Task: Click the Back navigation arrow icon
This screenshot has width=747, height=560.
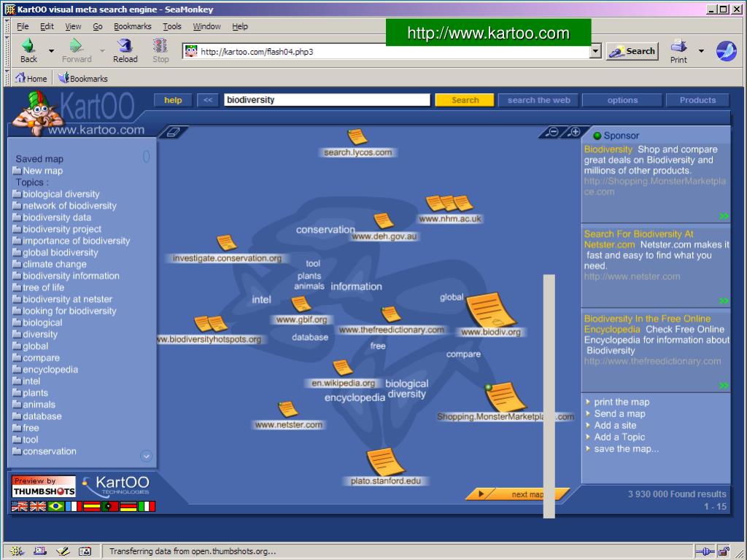Action: [28, 45]
